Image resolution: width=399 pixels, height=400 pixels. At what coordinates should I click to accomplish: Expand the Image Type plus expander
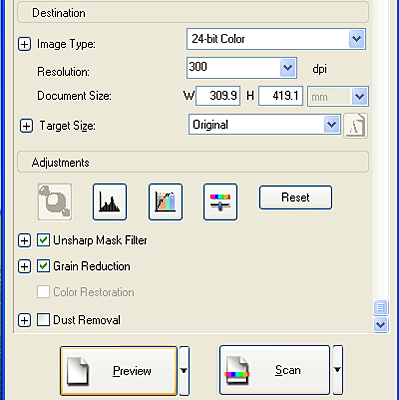(24, 44)
